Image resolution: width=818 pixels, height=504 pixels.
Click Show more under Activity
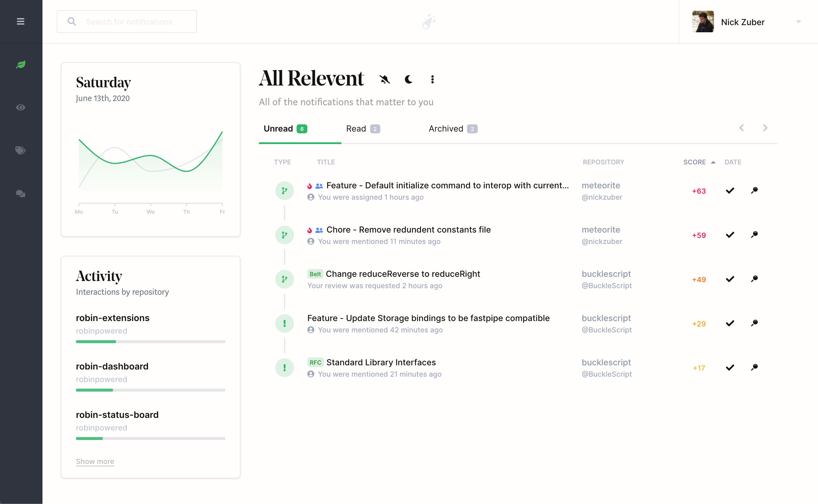[x=95, y=461]
